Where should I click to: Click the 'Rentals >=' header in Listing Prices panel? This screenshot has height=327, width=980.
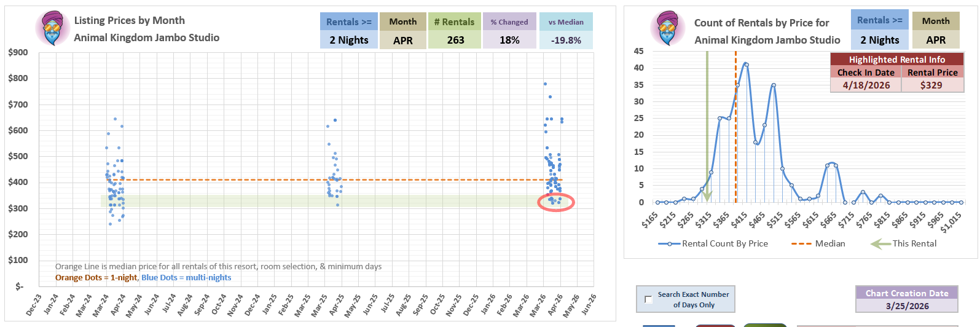(x=349, y=22)
